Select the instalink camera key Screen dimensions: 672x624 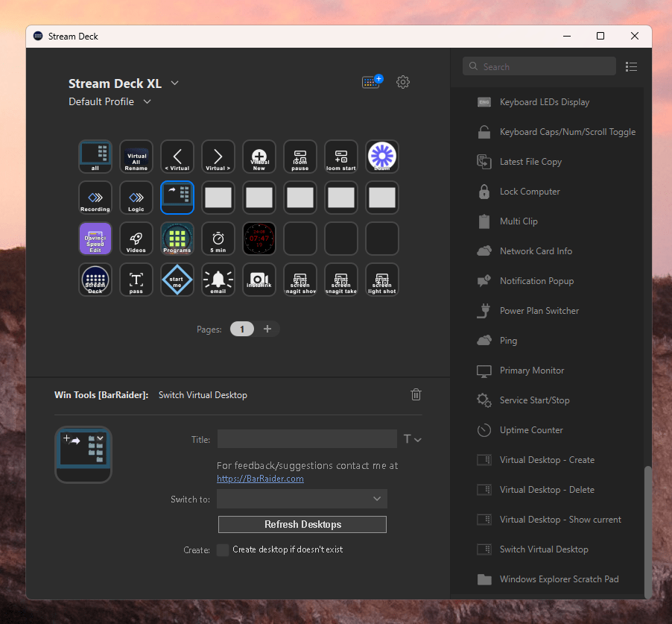click(259, 280)
